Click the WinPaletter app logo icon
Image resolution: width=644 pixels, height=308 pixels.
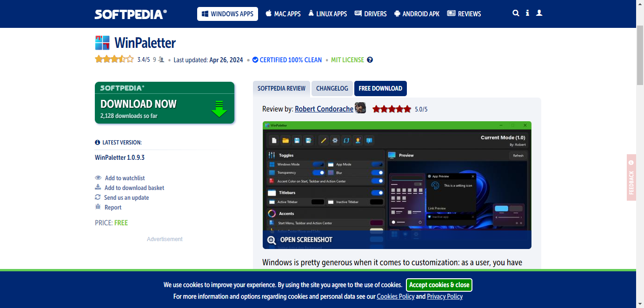[x=102, y=43]
